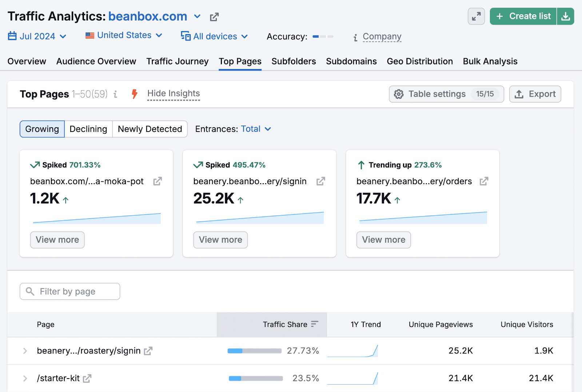The width and height of the screenshot is (582, 392).
Task: Click the expand fullscreen icon button
Action: 476,16
